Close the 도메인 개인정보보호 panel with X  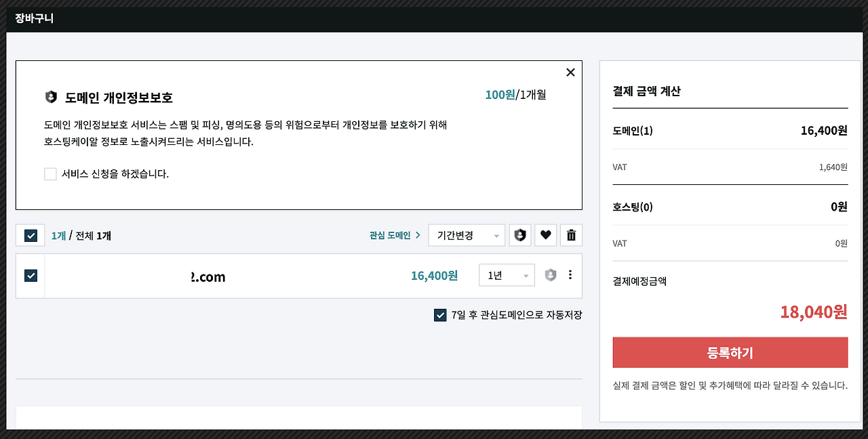coord(570,72)
